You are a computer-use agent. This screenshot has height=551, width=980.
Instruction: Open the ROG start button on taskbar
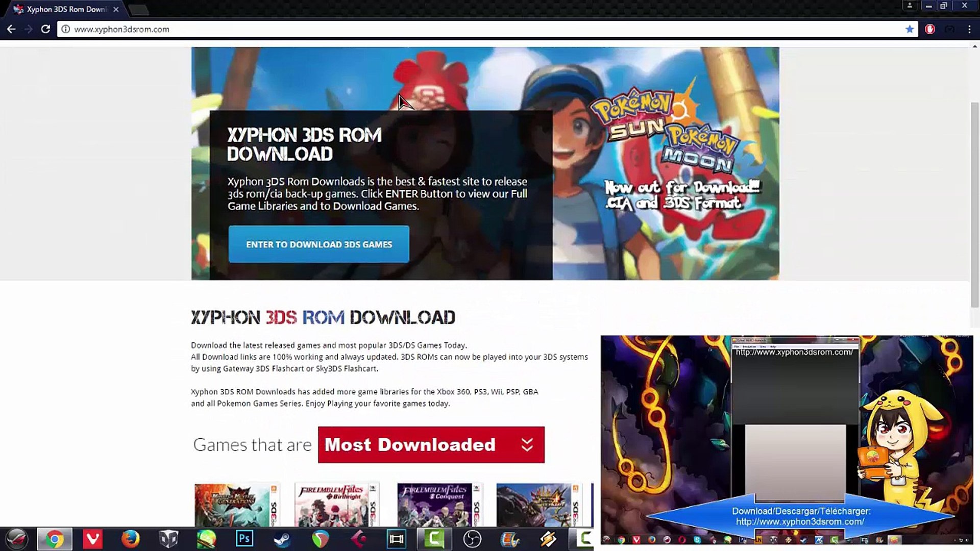click(x=16, y=539)
